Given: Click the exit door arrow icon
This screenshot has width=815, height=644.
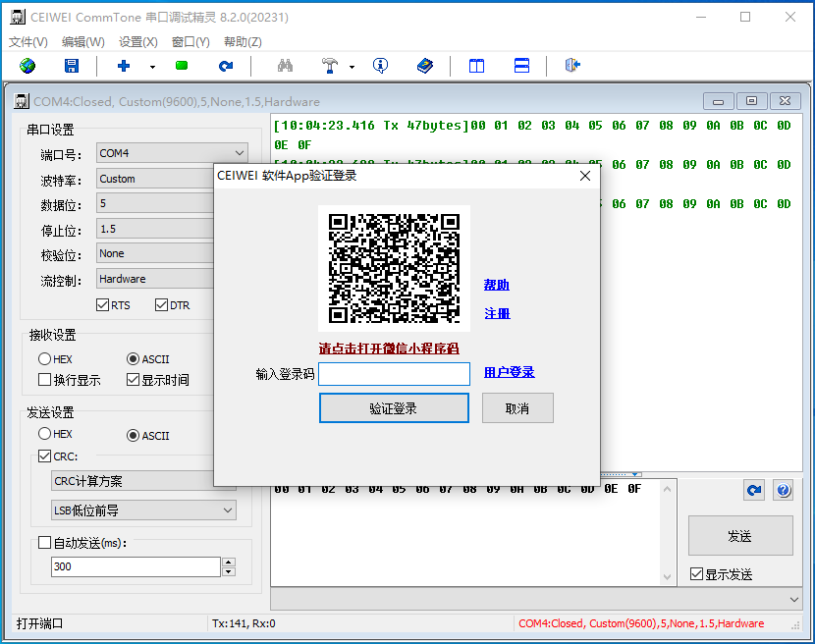Looking at the screenshot, I should tap(572, 66).
